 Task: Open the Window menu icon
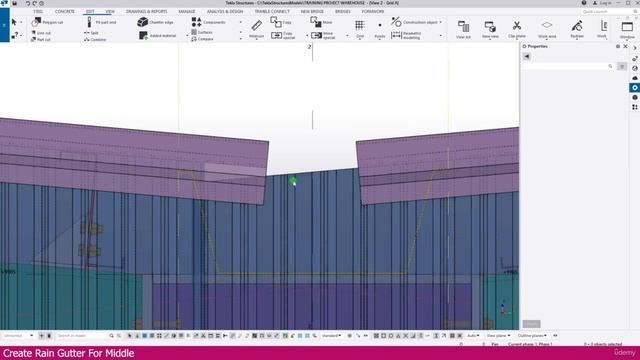coord(627,29)
